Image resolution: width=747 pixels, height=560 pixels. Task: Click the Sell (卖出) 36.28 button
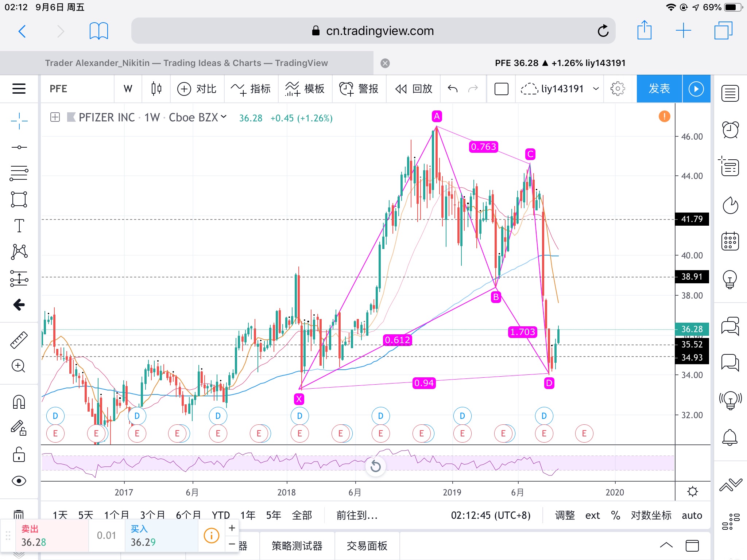pos(52,536)
